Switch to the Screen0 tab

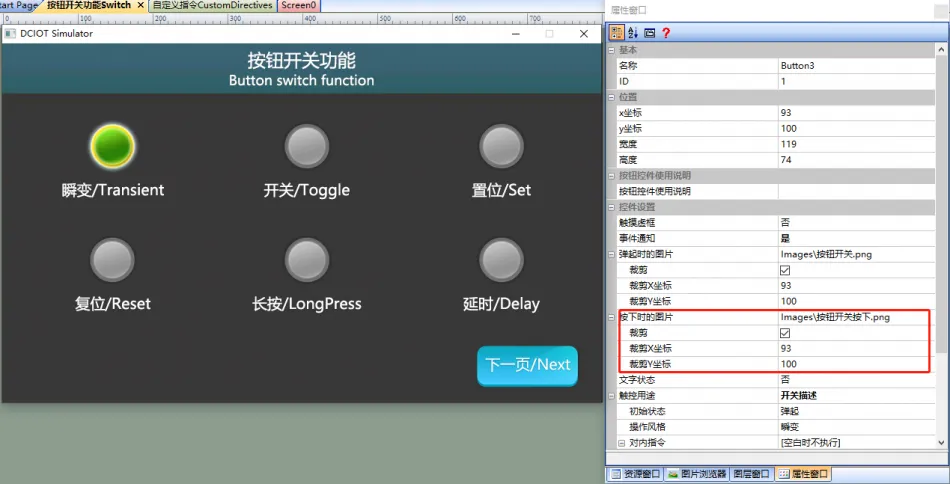(x=299, y=5)
